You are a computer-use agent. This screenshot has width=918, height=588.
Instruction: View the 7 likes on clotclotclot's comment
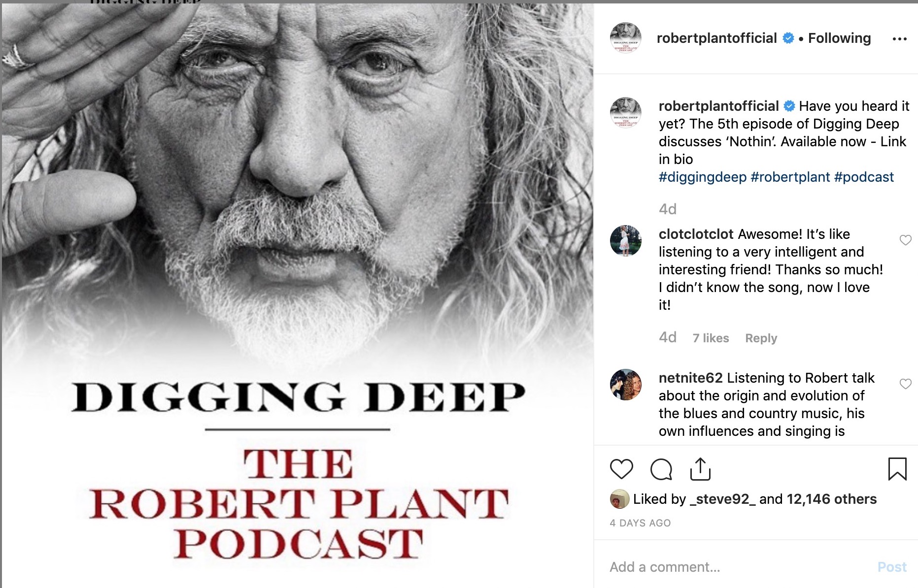pyautogui.click(x=711, y=338)
